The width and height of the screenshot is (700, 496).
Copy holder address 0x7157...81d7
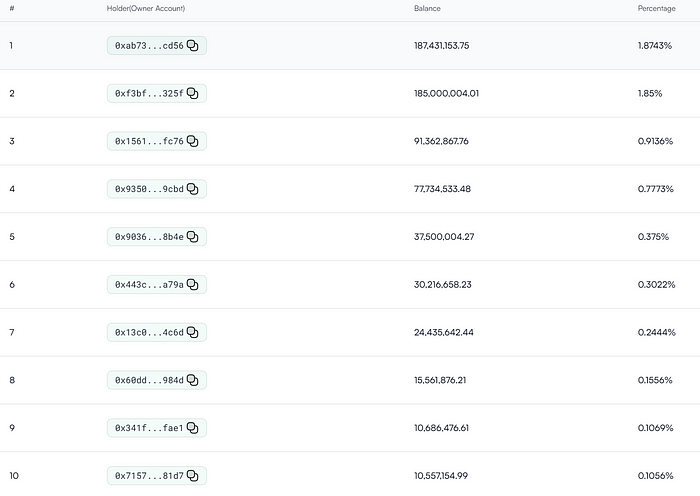point(194,476)
